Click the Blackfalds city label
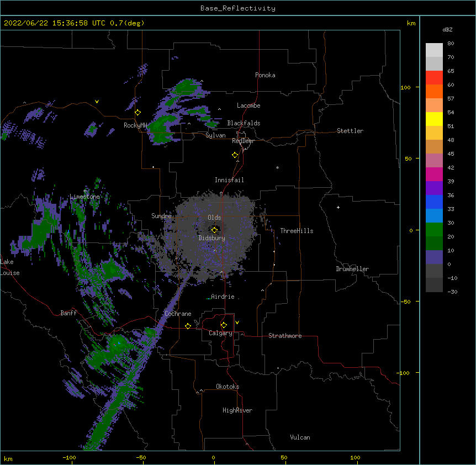 pos(244,123)
